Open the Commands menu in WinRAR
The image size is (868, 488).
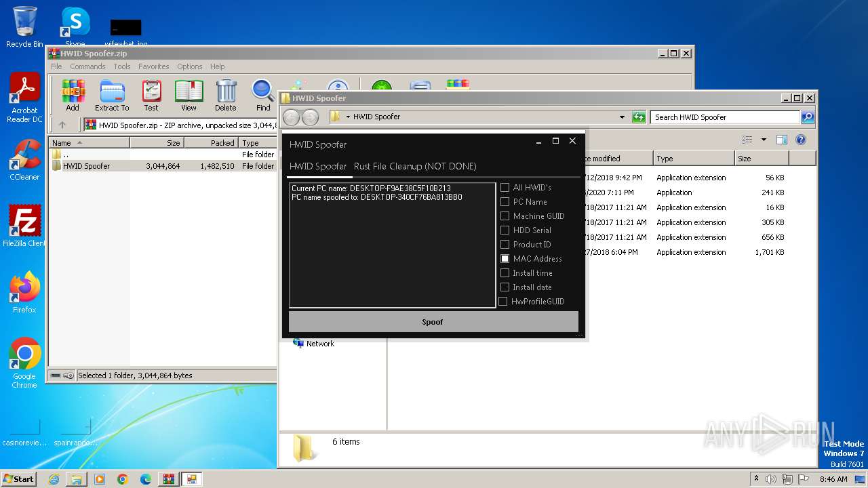coord(87,66)
